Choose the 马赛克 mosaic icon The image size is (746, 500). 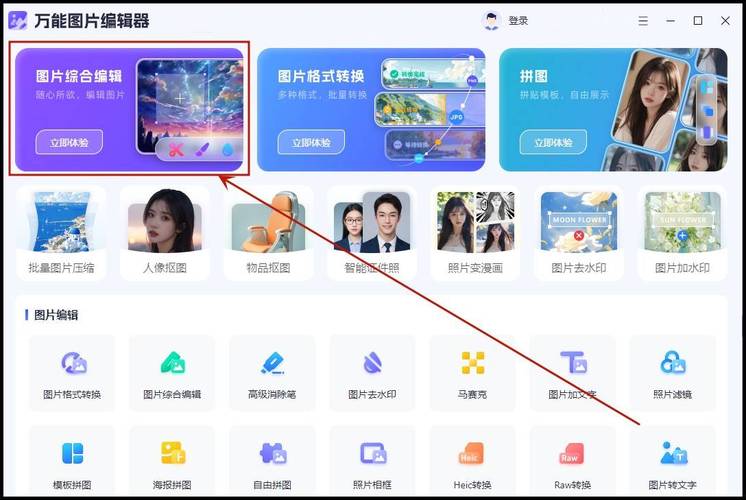pyautogui.click(x=473, y=363)
